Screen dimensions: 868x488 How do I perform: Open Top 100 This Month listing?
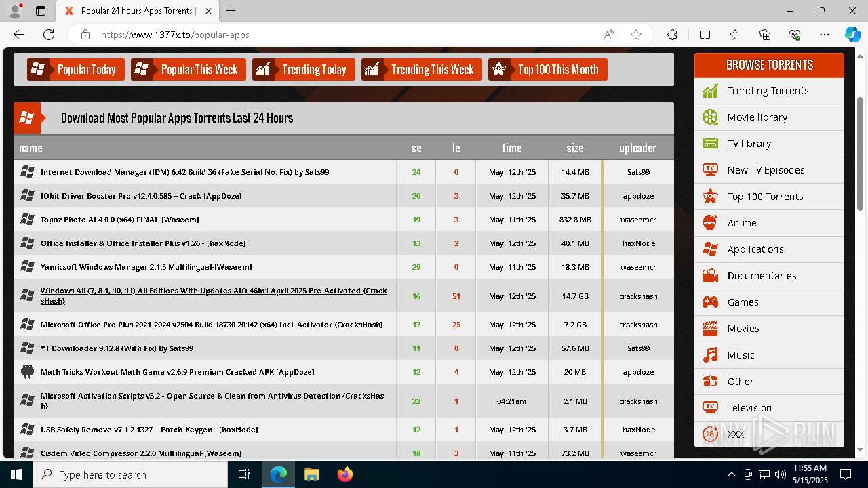coord(548,69)
